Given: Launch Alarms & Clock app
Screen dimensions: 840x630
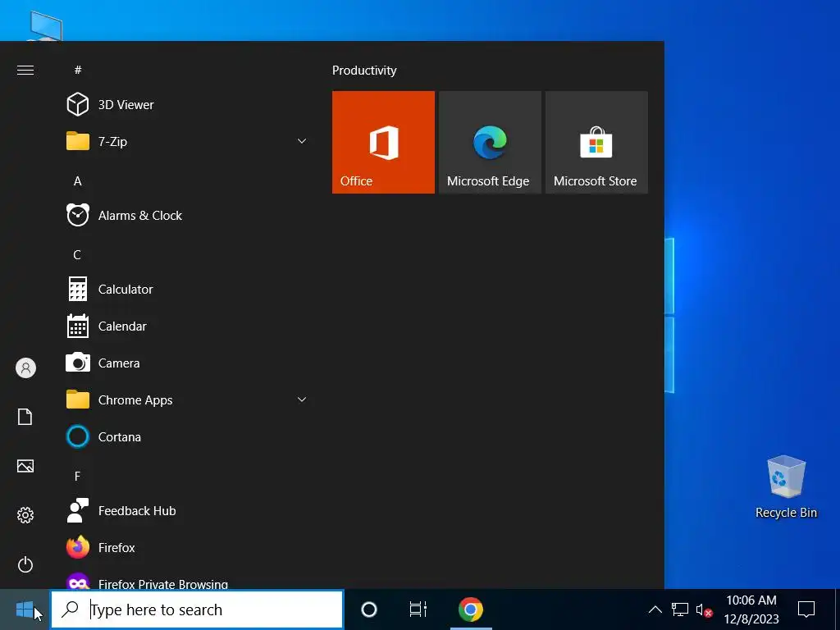Looking at the screenshot, I should (x=188, y=216).
